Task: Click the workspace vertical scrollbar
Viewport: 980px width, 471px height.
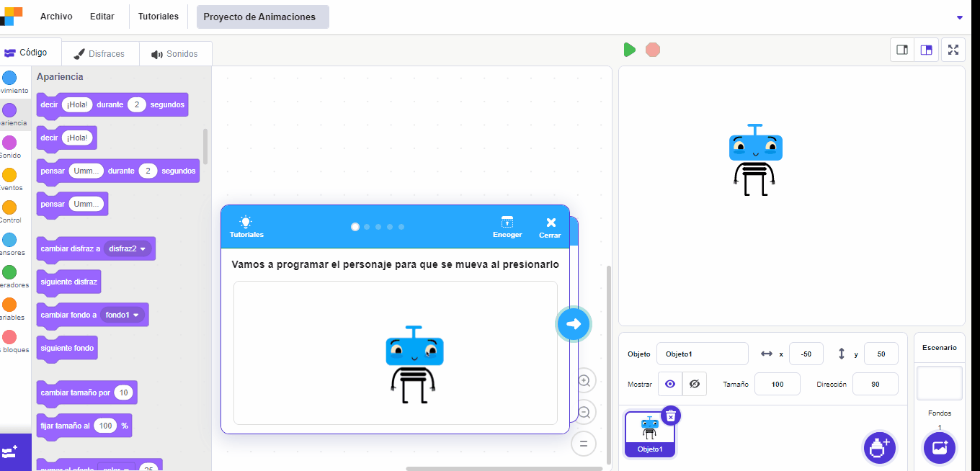Action: [x=609, y=364]
